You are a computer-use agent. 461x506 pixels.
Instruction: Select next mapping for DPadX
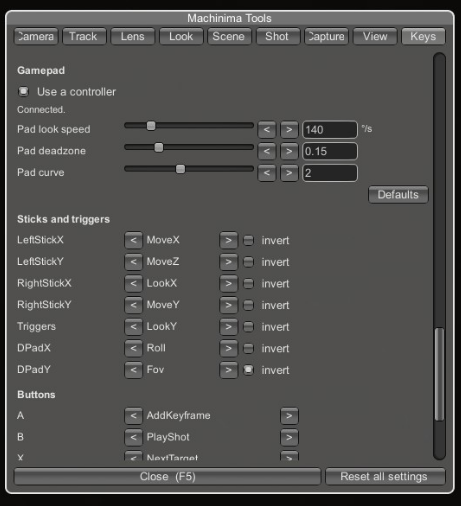228,348
